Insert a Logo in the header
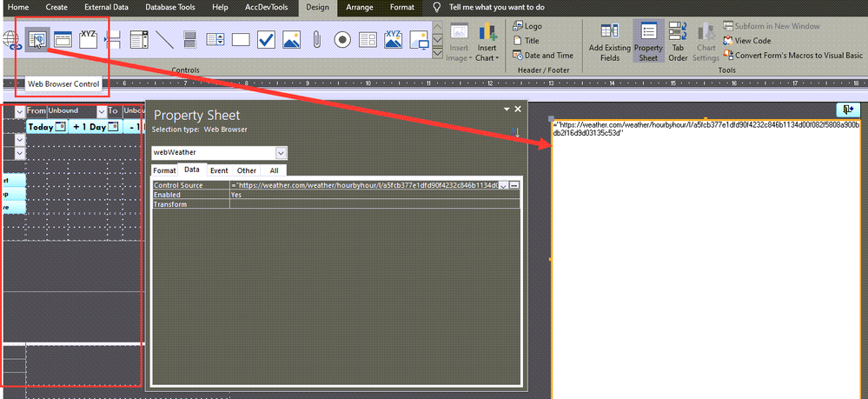The image size is (868, 399). pyautogui.click(x=527, y=26)
